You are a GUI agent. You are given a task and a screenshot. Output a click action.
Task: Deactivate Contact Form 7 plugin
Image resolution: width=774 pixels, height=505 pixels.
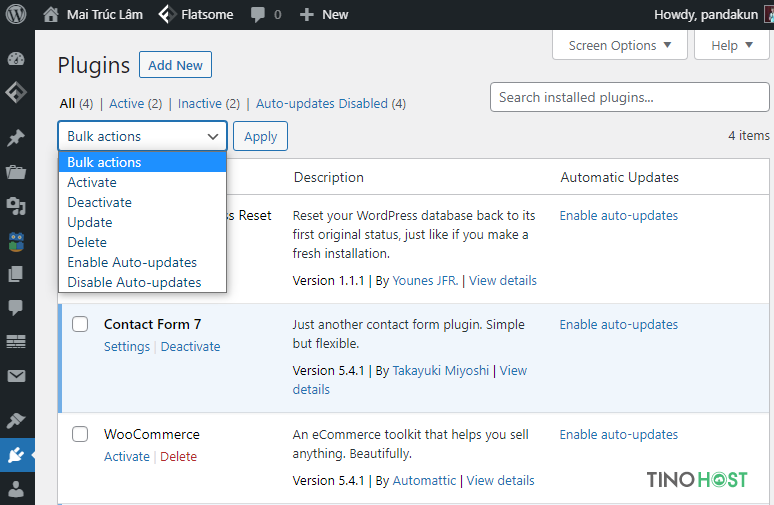click(191, 347)
